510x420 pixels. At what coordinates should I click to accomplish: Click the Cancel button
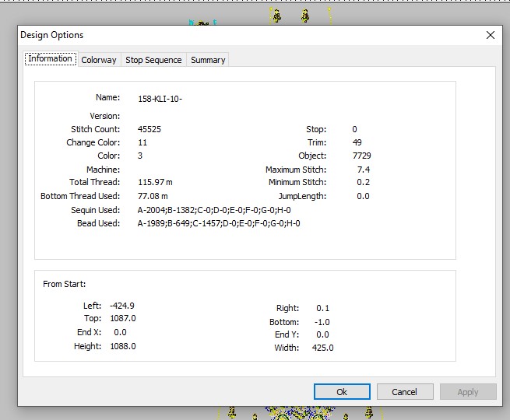405,392
